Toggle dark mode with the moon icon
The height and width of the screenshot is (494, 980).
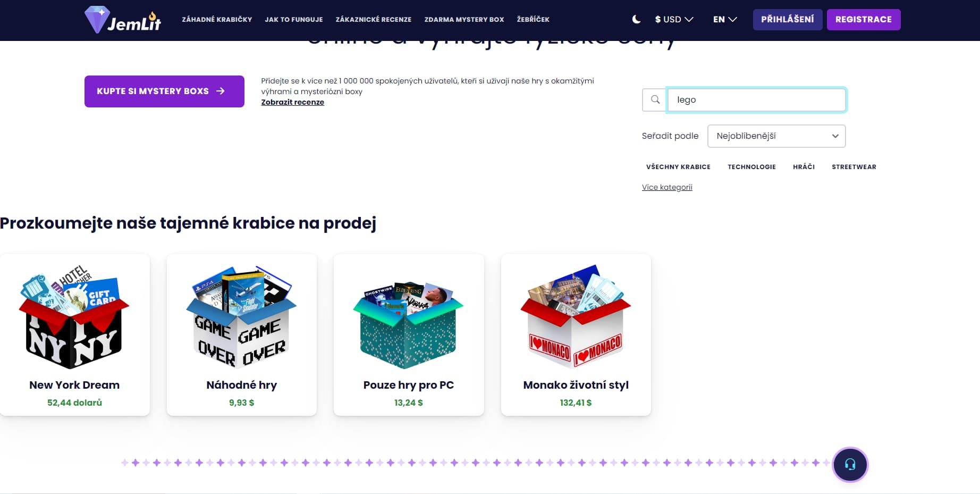click(x=636, y=19)
